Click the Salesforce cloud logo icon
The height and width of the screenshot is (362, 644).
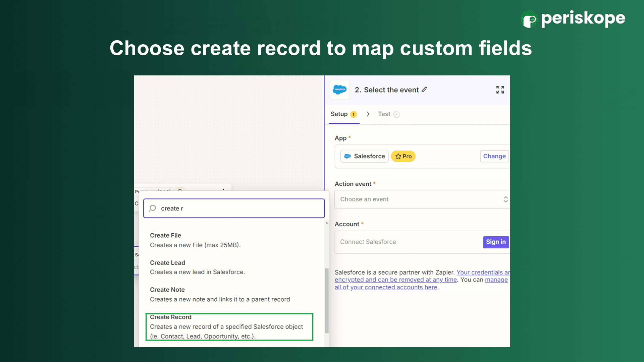pyautogui.click(x=339, y=90)
